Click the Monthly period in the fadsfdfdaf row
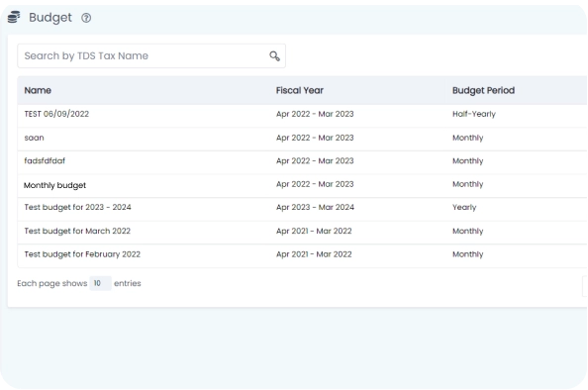This screenshot has height=390, width=588. click(x=467, y=161)
